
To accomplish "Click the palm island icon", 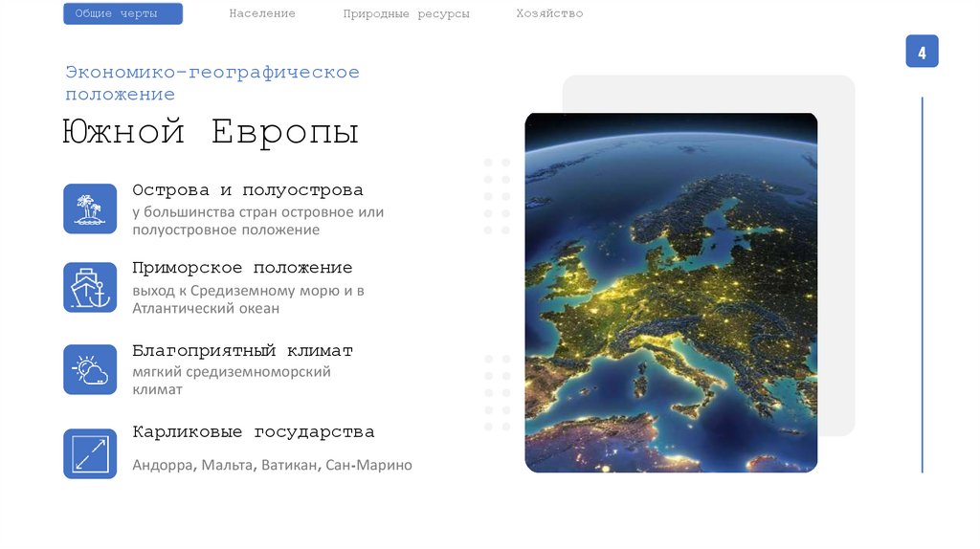I will click(90, 209).
